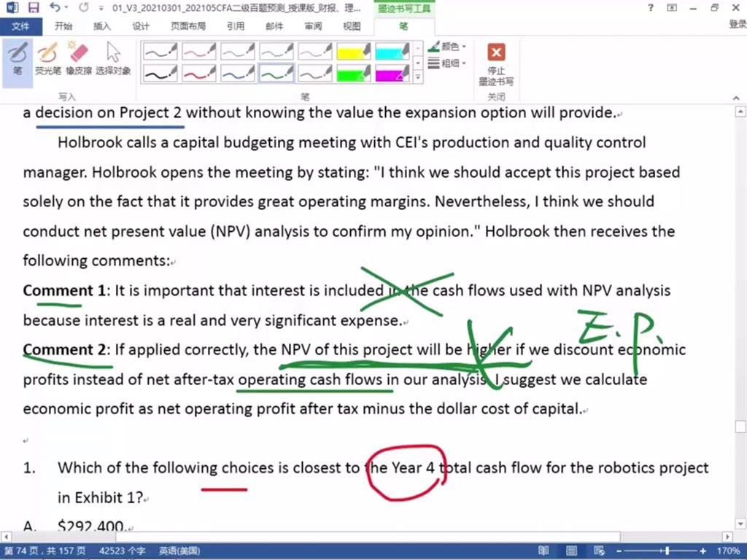This screenshot has width=747, height=560.
Task: Click the language indicator 英语(美国)
Action: pos(179,551)
